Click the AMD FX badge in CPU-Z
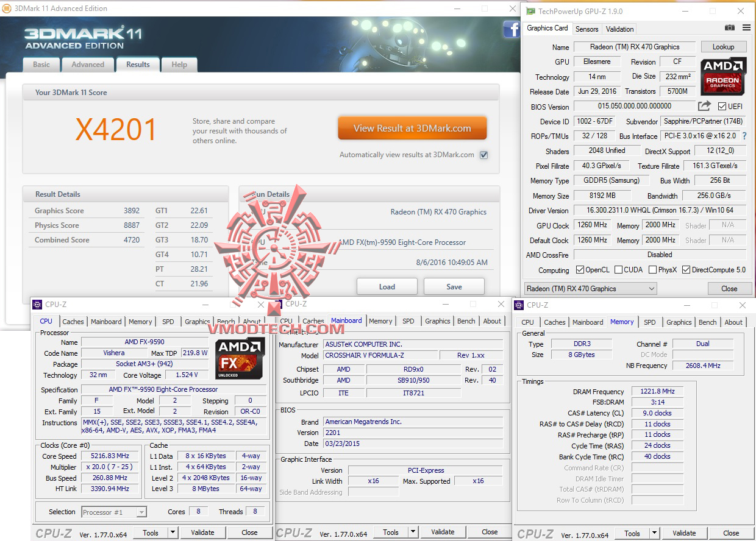Viewport: 756px width, 541px height. click(x=239, y=356)
